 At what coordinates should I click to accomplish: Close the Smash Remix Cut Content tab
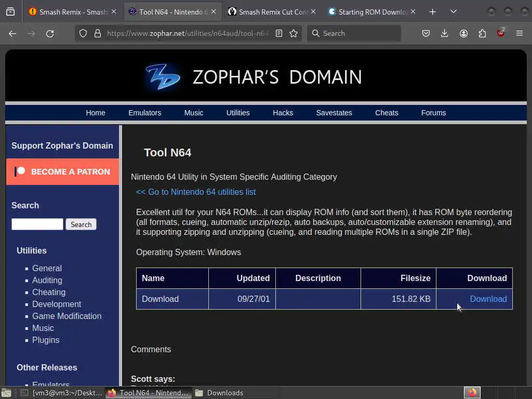313,11
